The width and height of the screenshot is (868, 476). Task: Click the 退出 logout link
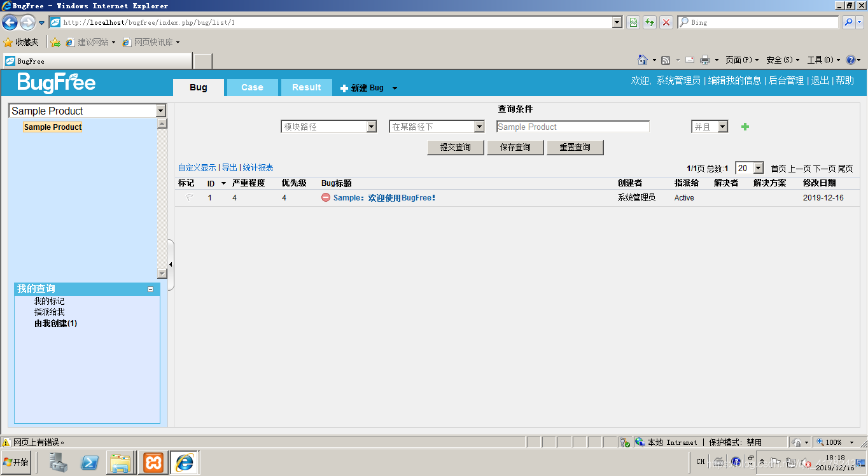point(820,80)
